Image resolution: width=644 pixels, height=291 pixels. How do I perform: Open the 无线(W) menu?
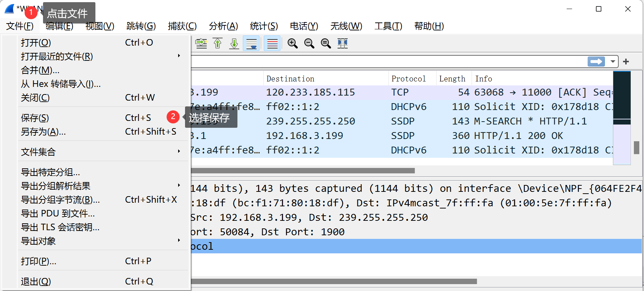tap(346, 26)
